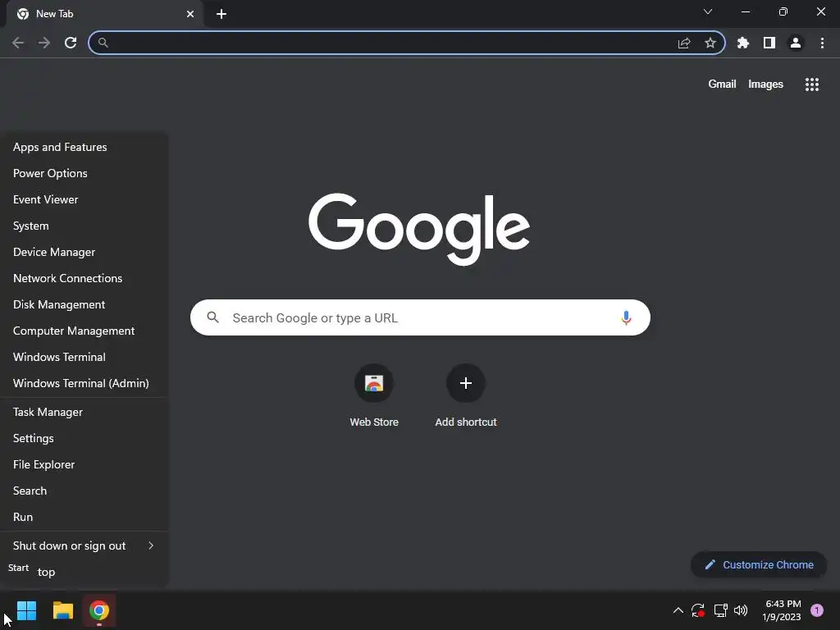Screen dimensions: 840x630
Task: Click the sync status tray icon
Action: click(698, 610)
